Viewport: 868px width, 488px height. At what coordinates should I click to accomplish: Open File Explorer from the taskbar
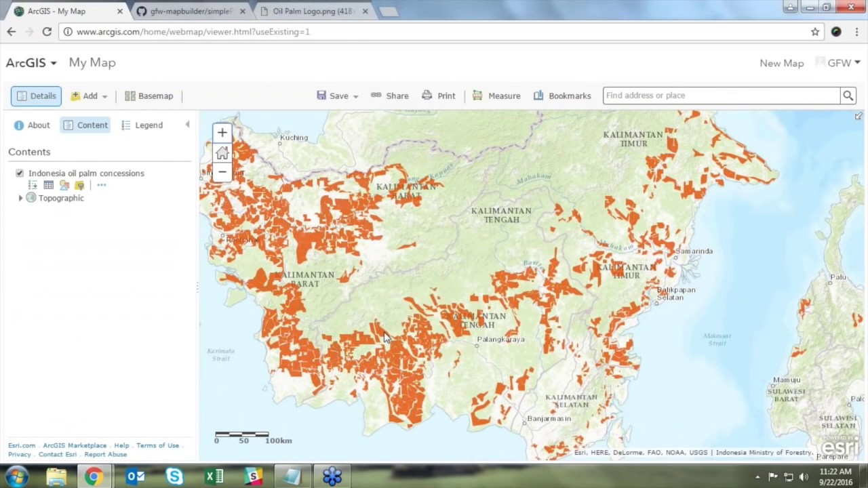pyautogui.click(x=56, y=476)
